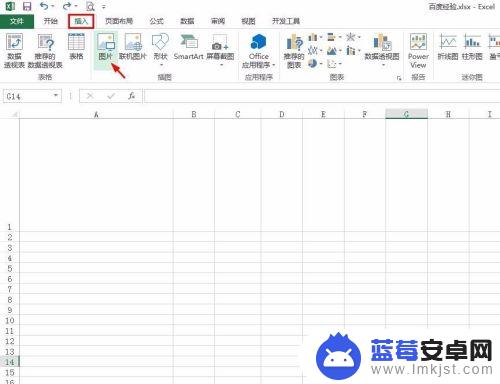This screenshot has height=384, width=500.
Task: Insert a SmartArt graphic
Action: [189, 47]
